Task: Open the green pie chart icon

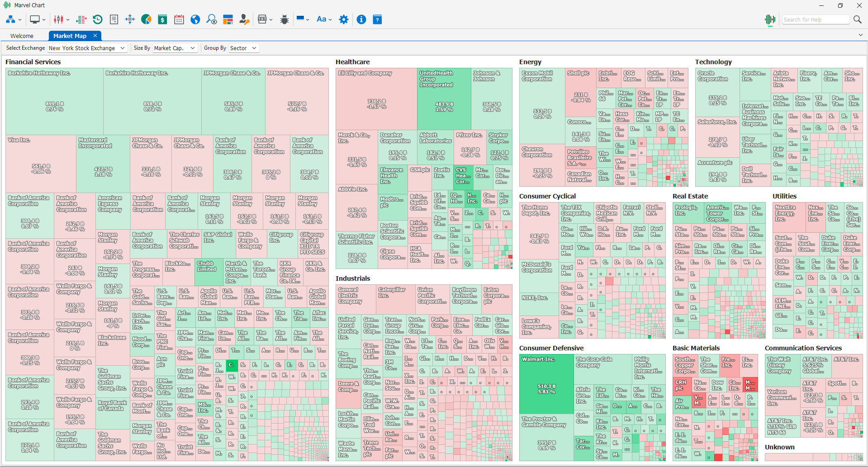Action: pos(146,19)
